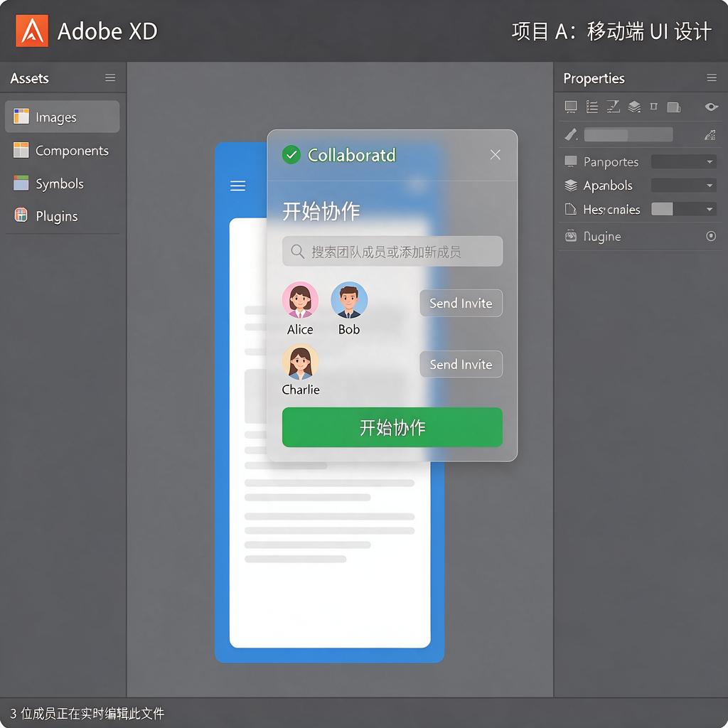Viewport: 728px width, 728px height.
Task: Click the Hescnaies document icon
Action: [571, 209]
